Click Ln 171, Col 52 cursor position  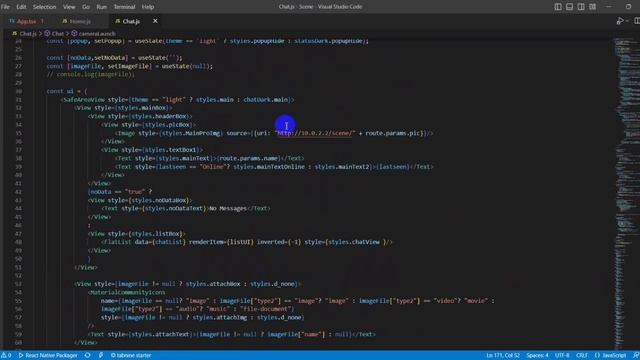(x=503, y=356)
